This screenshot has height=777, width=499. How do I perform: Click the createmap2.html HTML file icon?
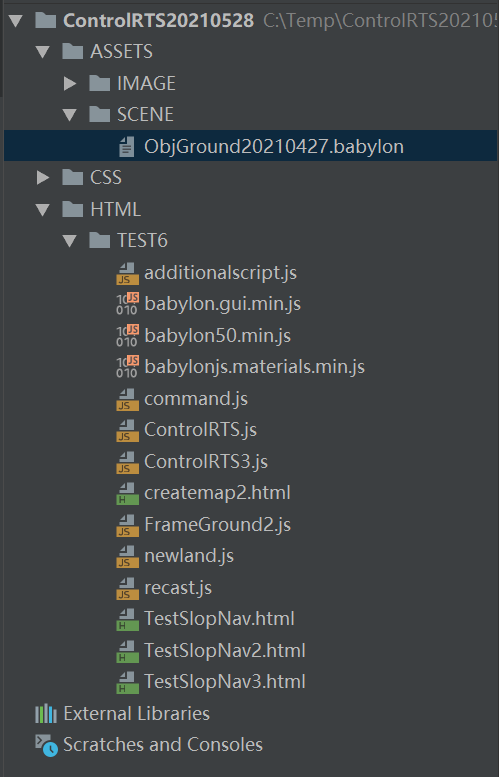[x=127, y=494]
